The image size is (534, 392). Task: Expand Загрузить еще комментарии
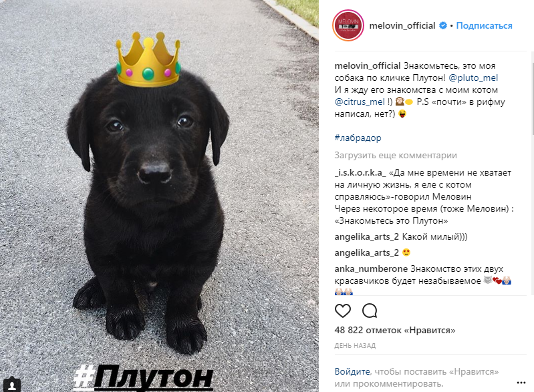pos(396,156)
